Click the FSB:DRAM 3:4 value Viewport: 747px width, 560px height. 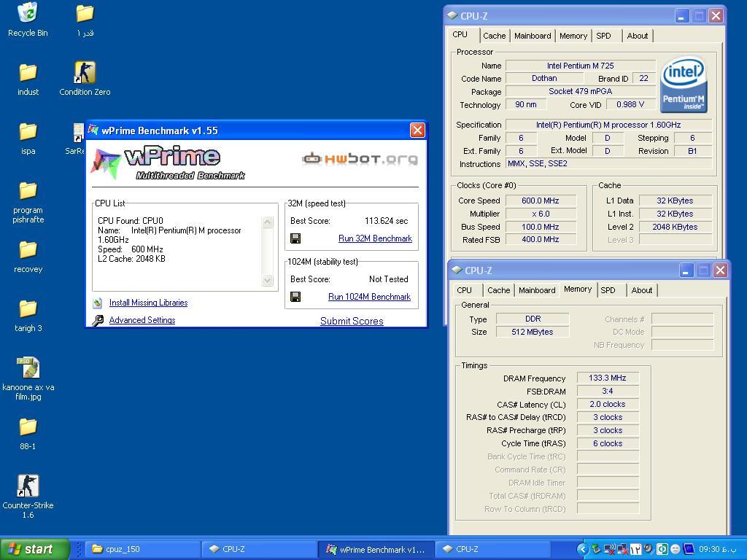[608, 391]
